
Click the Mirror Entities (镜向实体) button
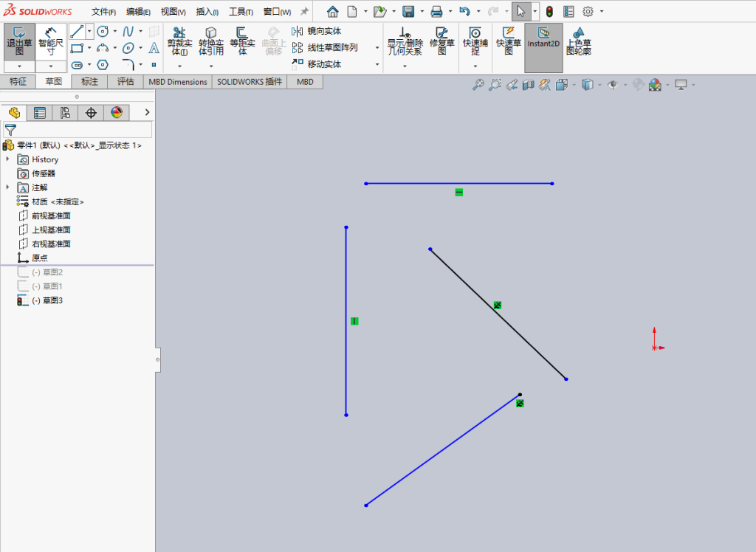[316, 31]
